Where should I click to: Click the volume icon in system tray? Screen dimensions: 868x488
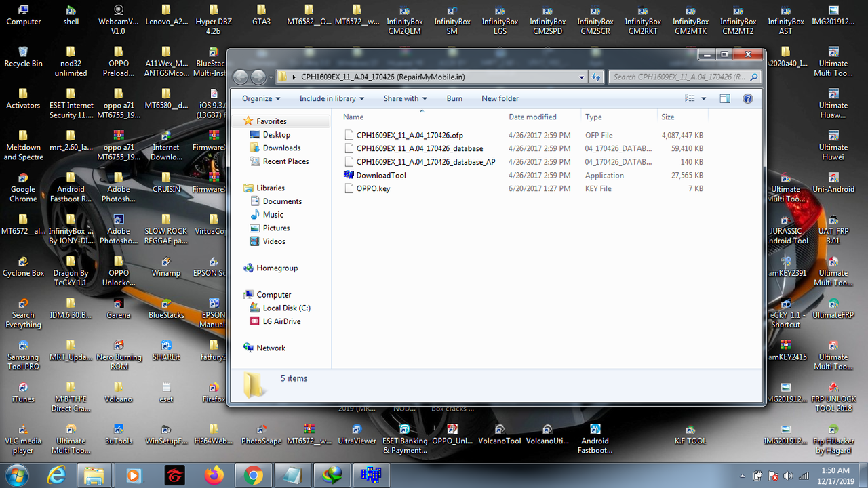tap(789, 476)
